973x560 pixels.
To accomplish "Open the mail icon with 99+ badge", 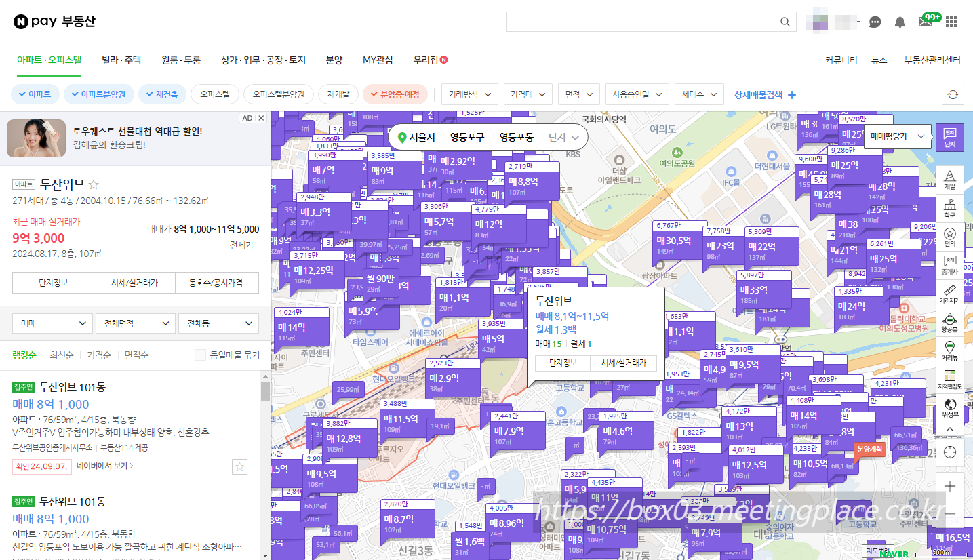I will click(x=926, y=21).
